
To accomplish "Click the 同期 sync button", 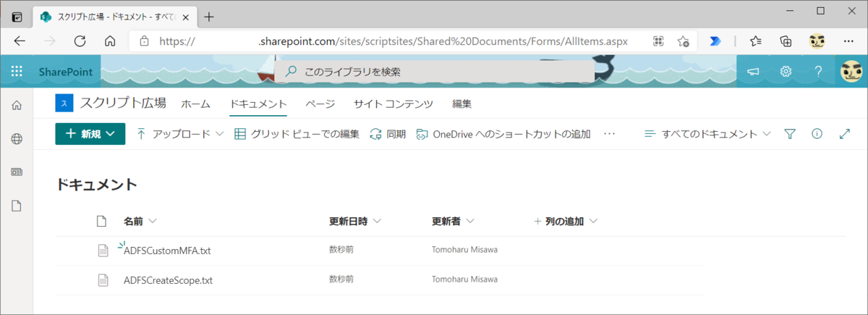I will [x=388, y=134].
